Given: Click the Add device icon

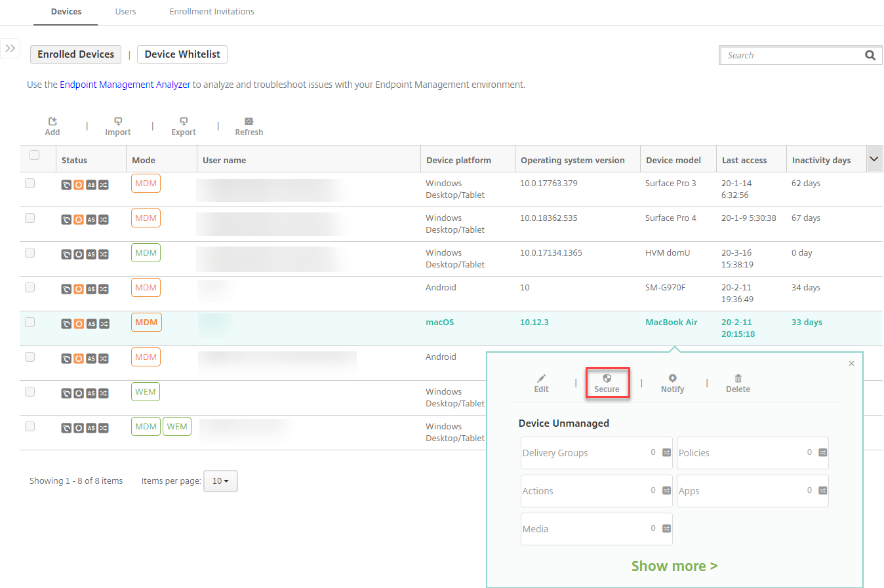Looking at the screenshot, I should pyautogui.click(x=52, y=122).
